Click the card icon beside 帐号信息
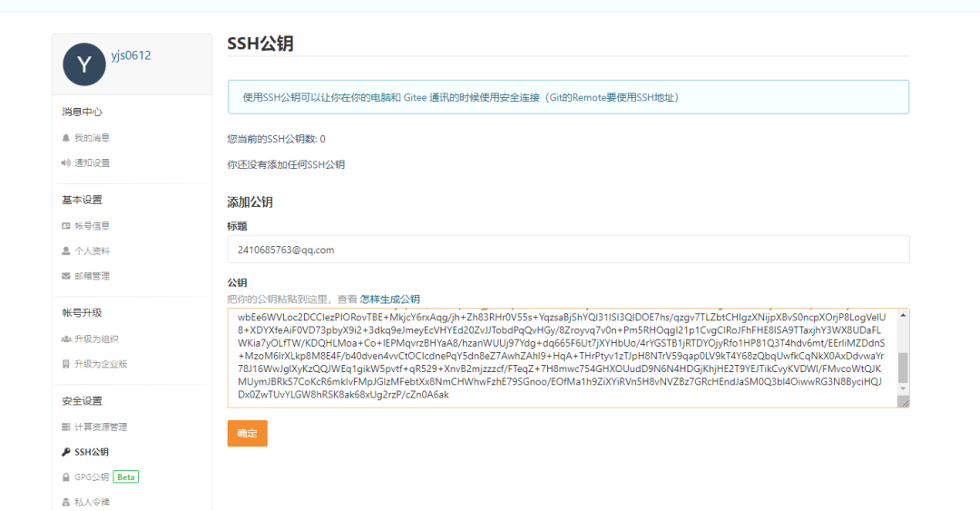980x511 pixels. tap(65, 226)
